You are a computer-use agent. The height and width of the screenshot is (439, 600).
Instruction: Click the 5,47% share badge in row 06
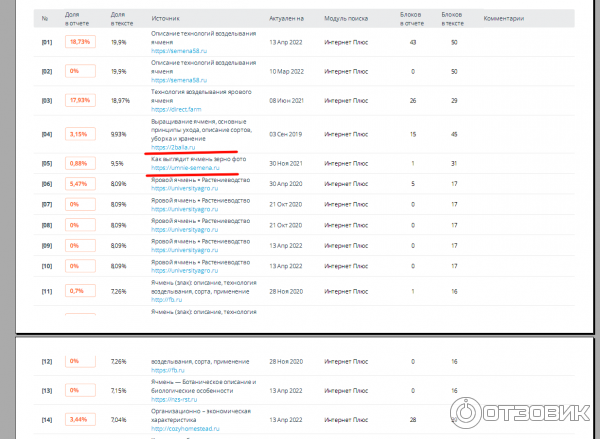pos(80,184)
